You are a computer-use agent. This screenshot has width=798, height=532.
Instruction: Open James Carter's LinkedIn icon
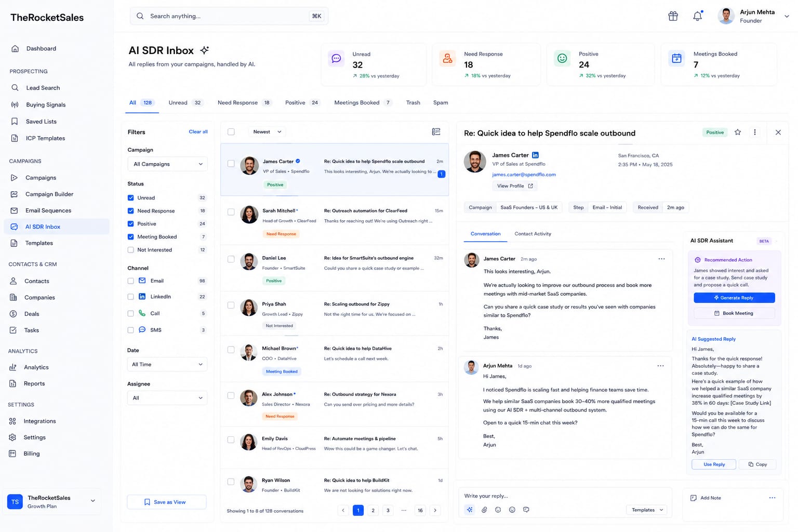535,155
